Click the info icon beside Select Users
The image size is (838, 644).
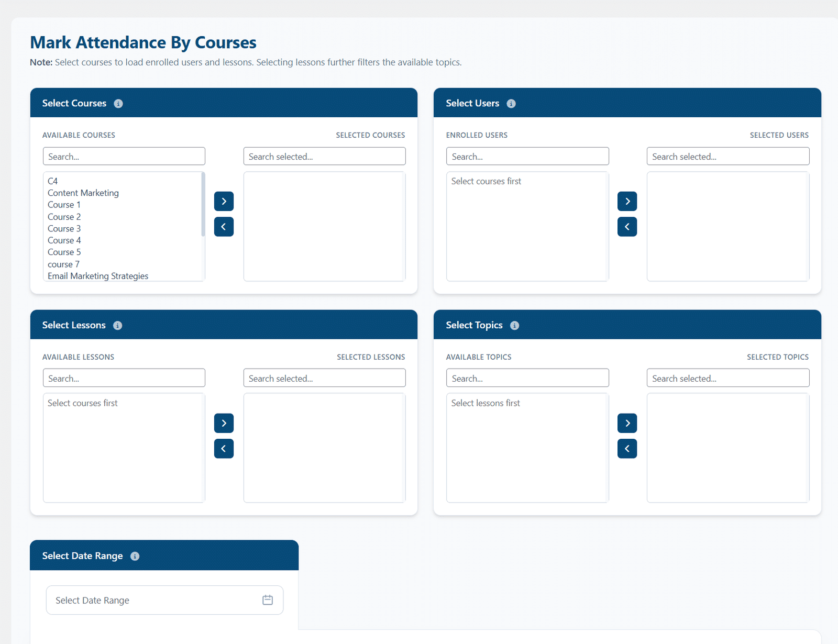coord(511,104)
